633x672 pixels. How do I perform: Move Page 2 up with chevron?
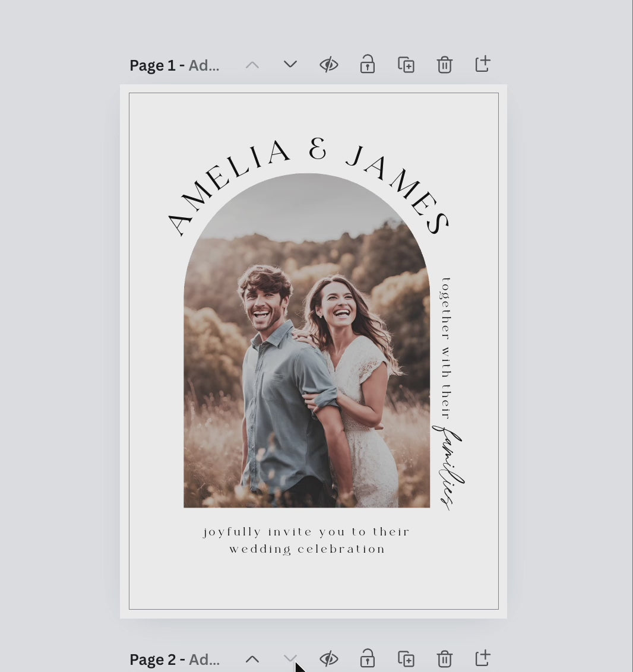pyautogui.click(x=252, y=659)
